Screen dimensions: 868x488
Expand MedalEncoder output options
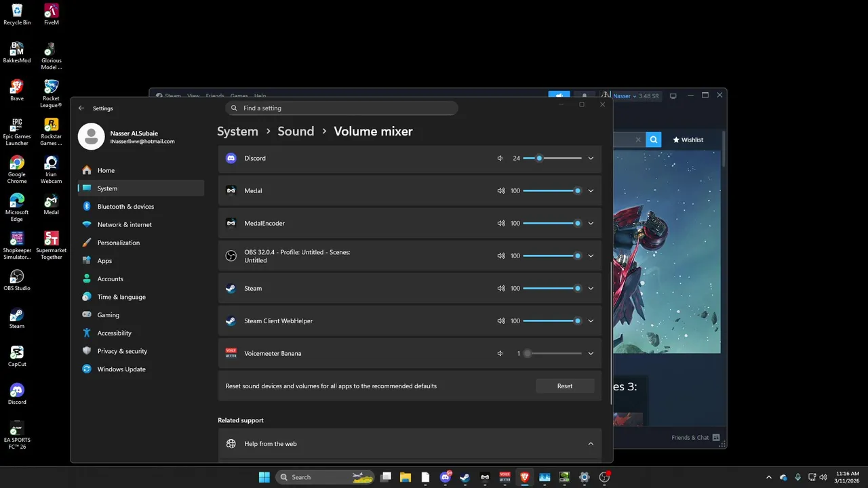[x=591, y=223]
